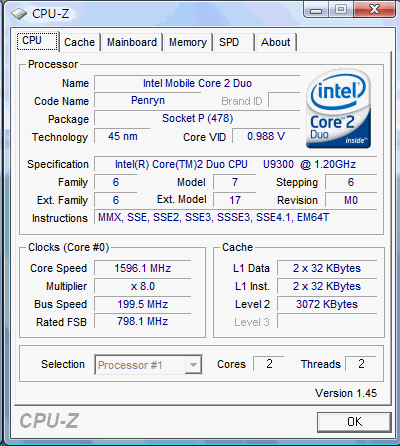This screenshot has width=400, height=446.
Task: Click the Cores count value
Action: 269,364
